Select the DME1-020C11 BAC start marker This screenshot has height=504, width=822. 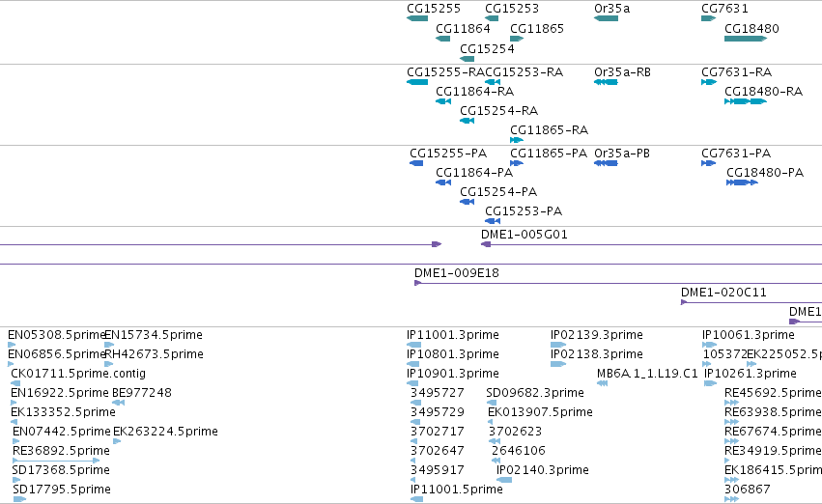[684, 302]
